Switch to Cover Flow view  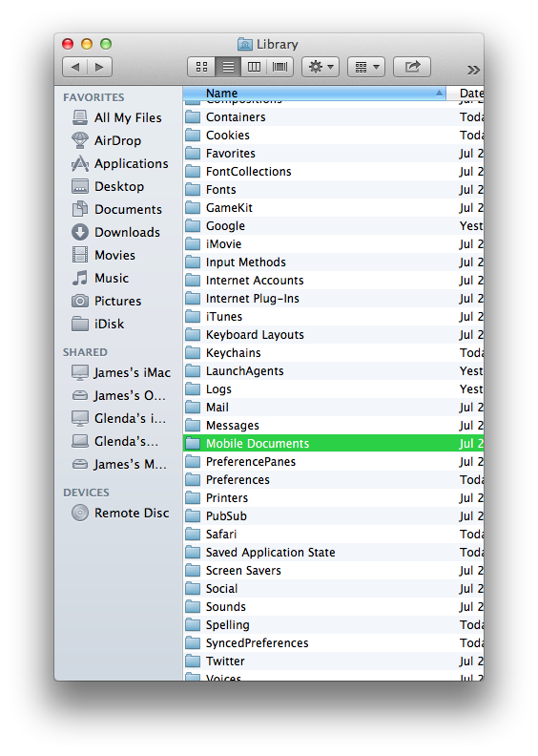pyautogui.click(x=279, y=67)
